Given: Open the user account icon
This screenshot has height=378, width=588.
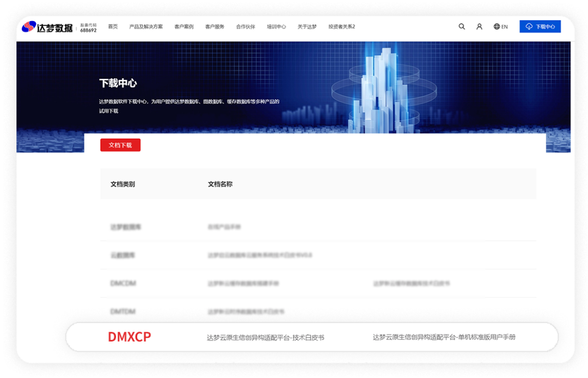Looking at the screenshot, I should (479, 27).
